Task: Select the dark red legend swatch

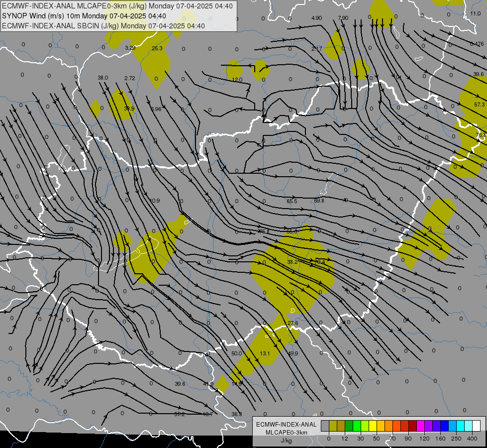Action: (x=413, y=426)
